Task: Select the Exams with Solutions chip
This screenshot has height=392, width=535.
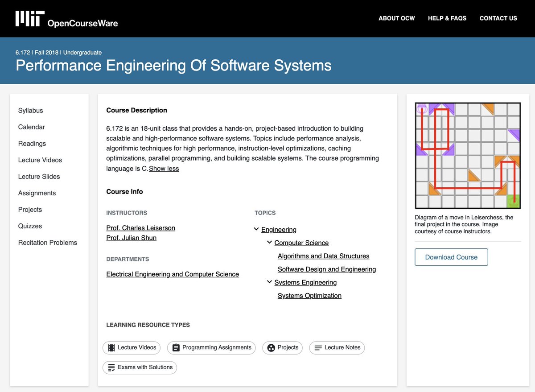Action: [x=140, y=367]
